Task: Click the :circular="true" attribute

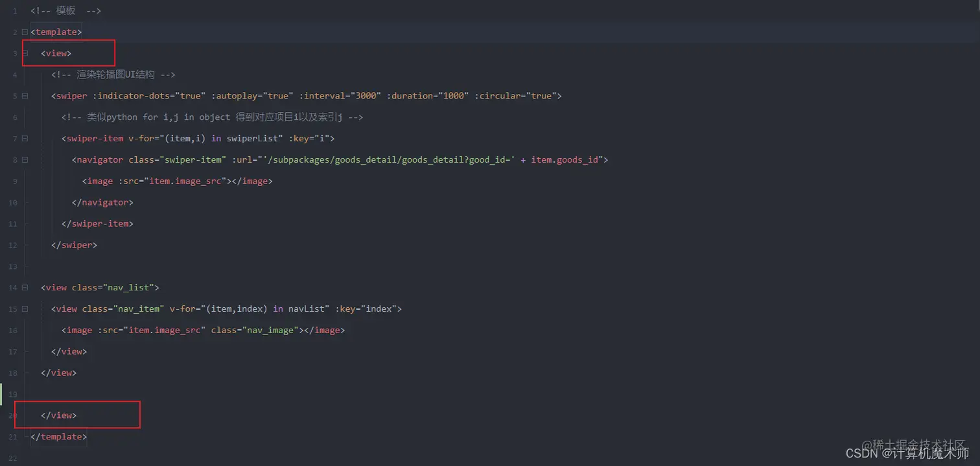Action: point(515,96)
